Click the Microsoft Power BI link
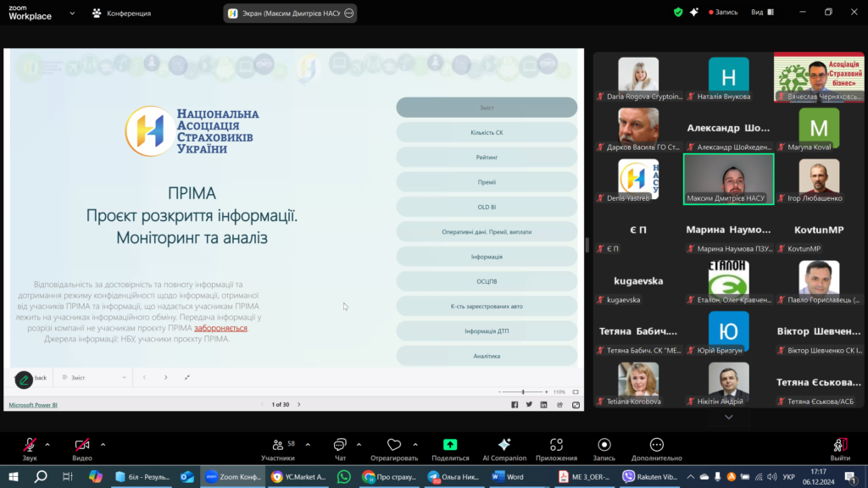The image size is (868, 488). [x=33, y=405]
